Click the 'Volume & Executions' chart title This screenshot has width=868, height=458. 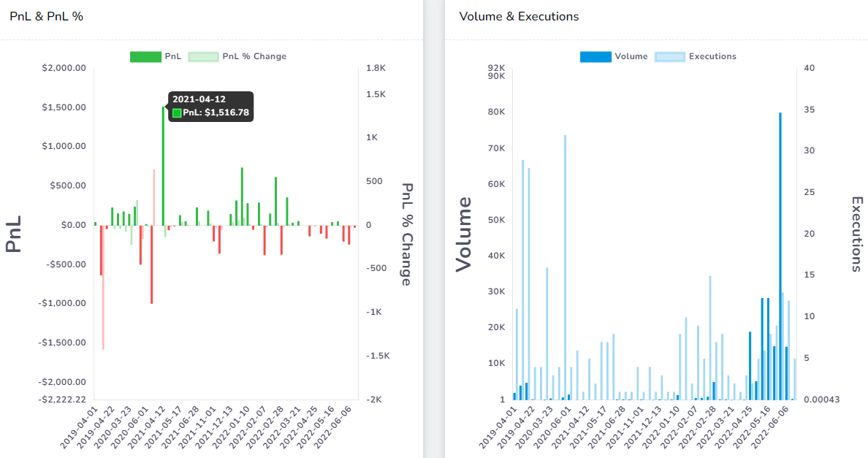click(519, 17)
